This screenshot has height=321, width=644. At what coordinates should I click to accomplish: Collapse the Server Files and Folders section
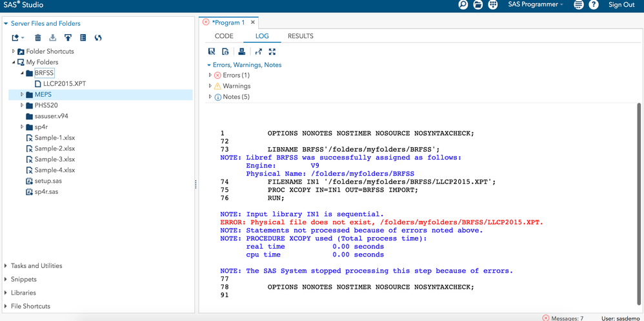point(6,24)
